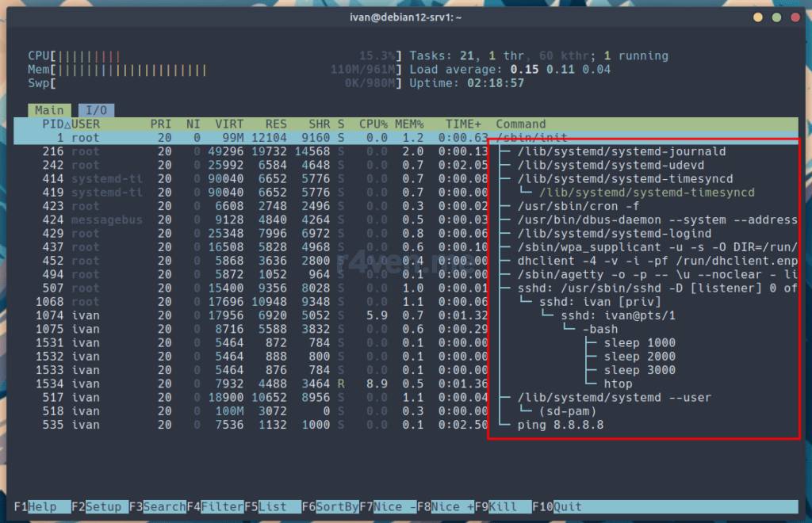Click the red close window button
The image size is (812, 523).
[795, 17]
